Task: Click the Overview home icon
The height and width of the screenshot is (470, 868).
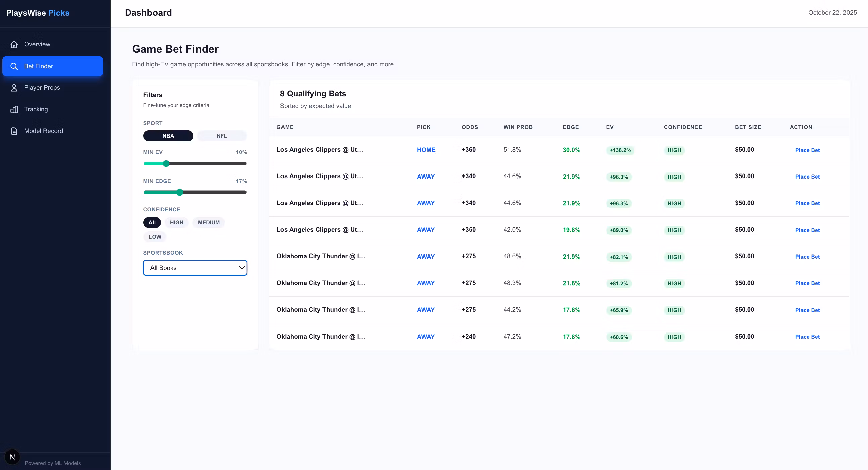Action: tap(14, 44)
